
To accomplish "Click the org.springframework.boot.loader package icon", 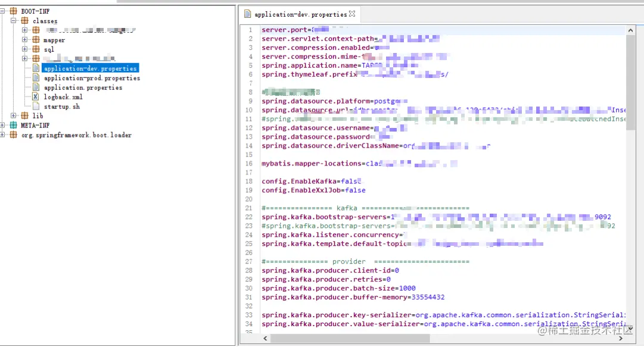I will tap(13, 135).
